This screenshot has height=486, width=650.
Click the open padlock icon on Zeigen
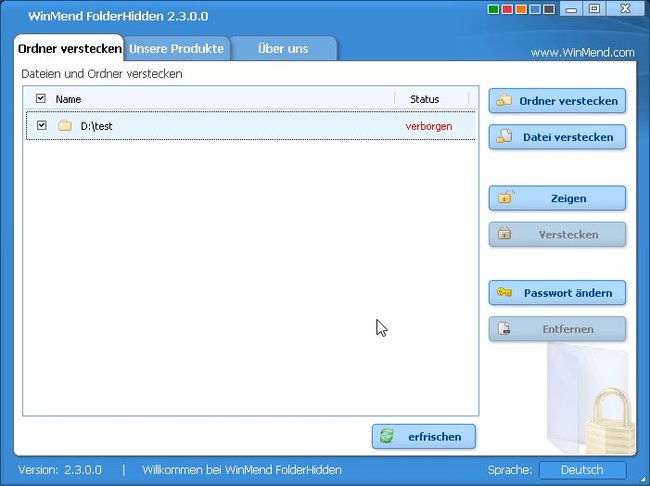pos(505,197)
